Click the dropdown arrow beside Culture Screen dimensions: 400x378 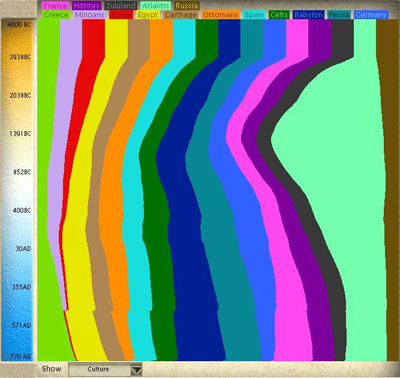(x=136, y=370)
